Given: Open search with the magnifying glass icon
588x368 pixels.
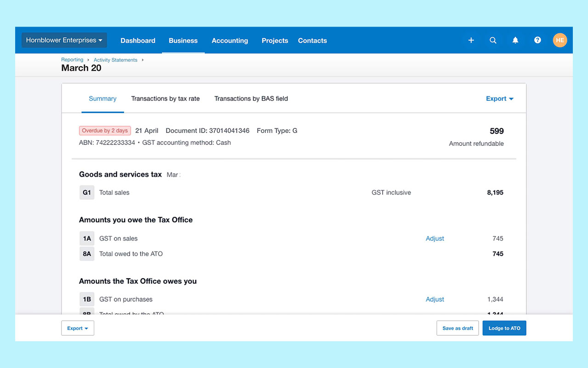Looking at the screenshot, I should [493, 40].
